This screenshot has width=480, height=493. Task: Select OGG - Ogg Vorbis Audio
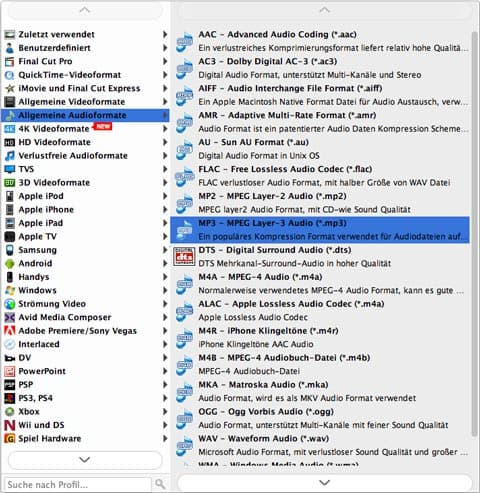(320, 418)
